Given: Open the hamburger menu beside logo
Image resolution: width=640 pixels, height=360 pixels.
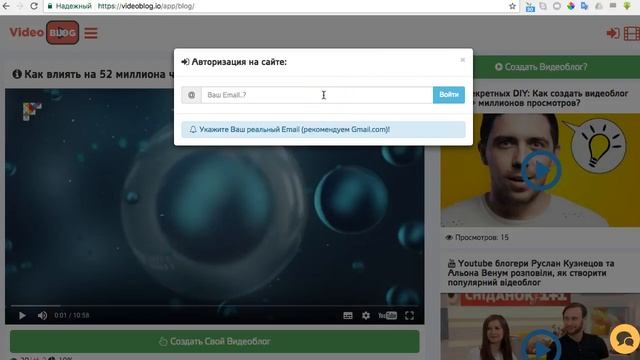Looking at the screenshot, I should pos(91,33).
